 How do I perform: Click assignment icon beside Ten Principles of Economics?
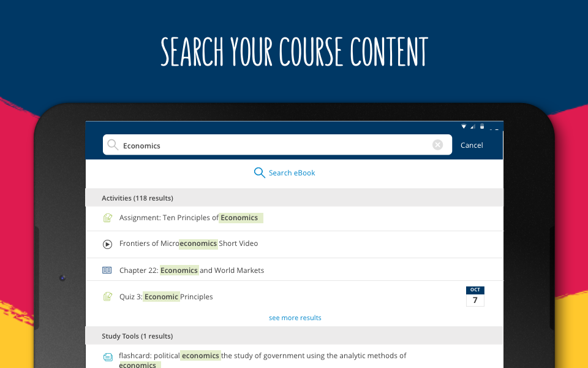(x=108, y=218)
